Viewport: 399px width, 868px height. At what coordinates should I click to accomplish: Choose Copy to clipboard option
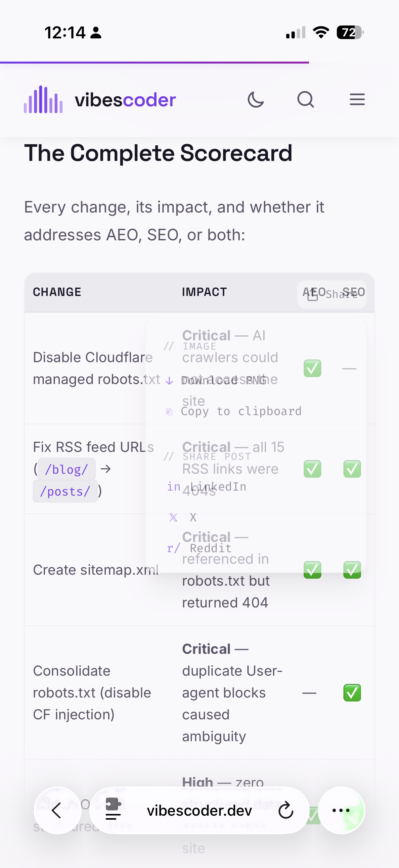pos(233,411)
